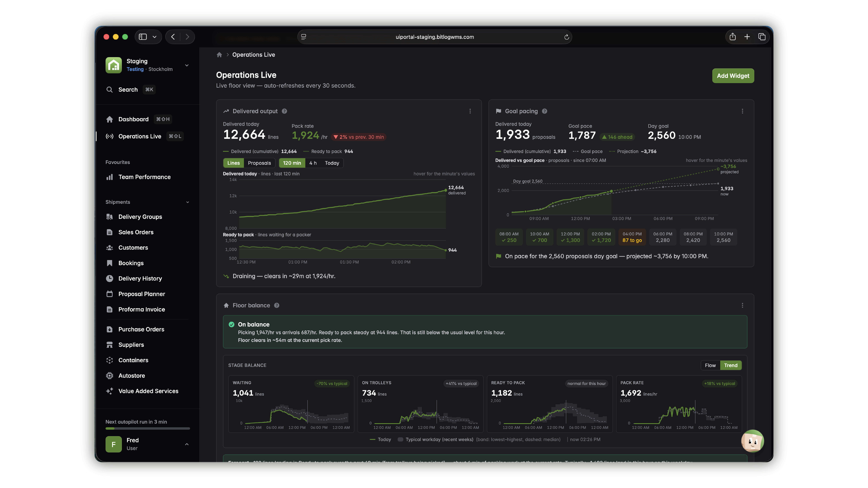Click the search magnifier icon
This screenshot has height=488, width=868.
pos(109,90)
